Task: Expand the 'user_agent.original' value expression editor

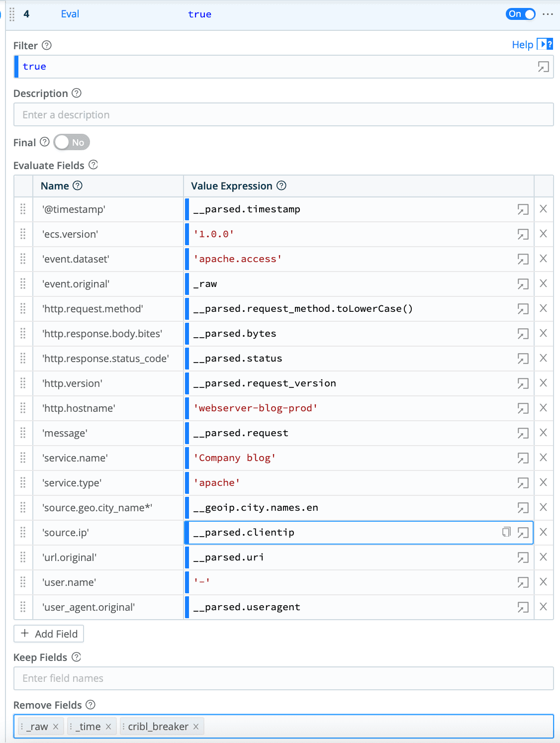Action: 523,607
